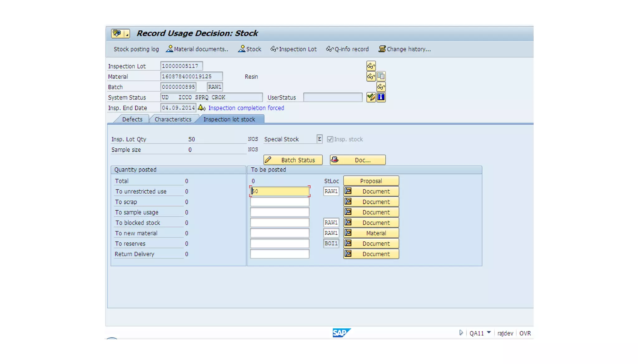Viewport: 638px width, 364px height.
Task: Open the Material documents toolbar item
Action: coord(197,49)
